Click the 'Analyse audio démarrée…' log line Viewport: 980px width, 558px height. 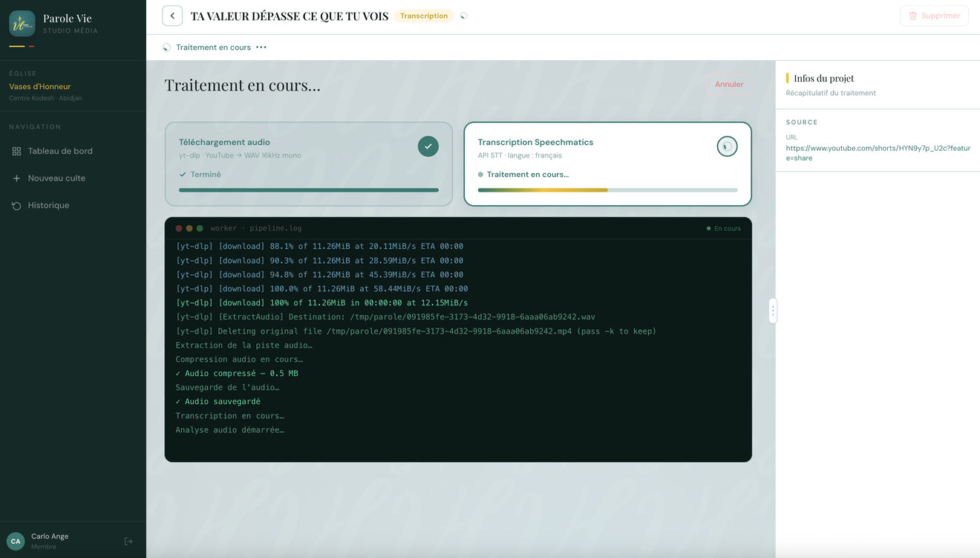coord(230,430)
